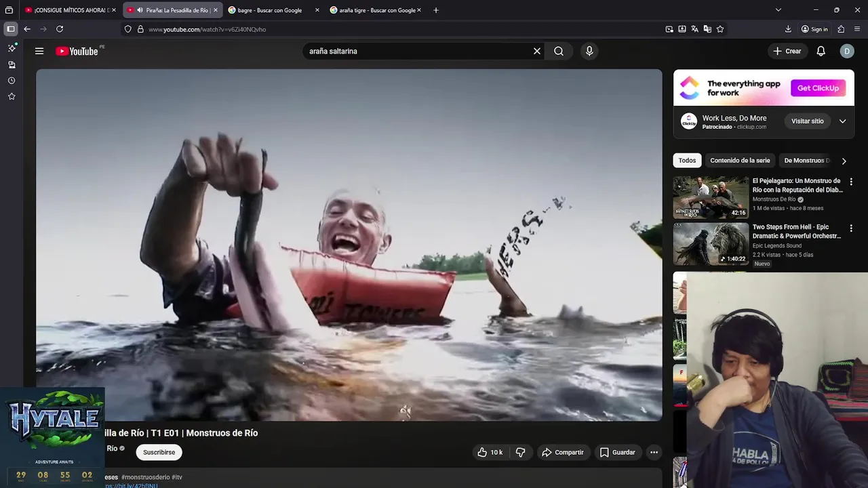Select the Todos filter chip
The image size is (868, 488).
click(687, 161)
